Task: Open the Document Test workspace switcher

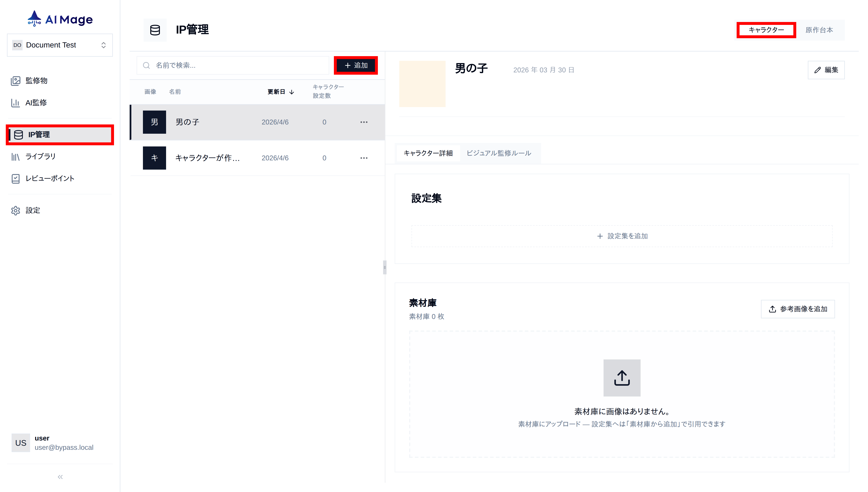Action: pyautogui.click(x=60, y=45)
